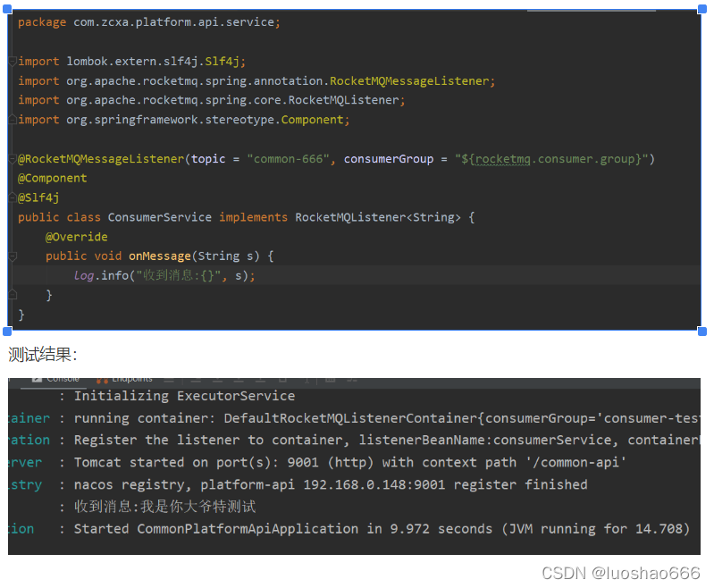Collapse the import block at the lombok import line
The image size is (714, 588).
13,61
